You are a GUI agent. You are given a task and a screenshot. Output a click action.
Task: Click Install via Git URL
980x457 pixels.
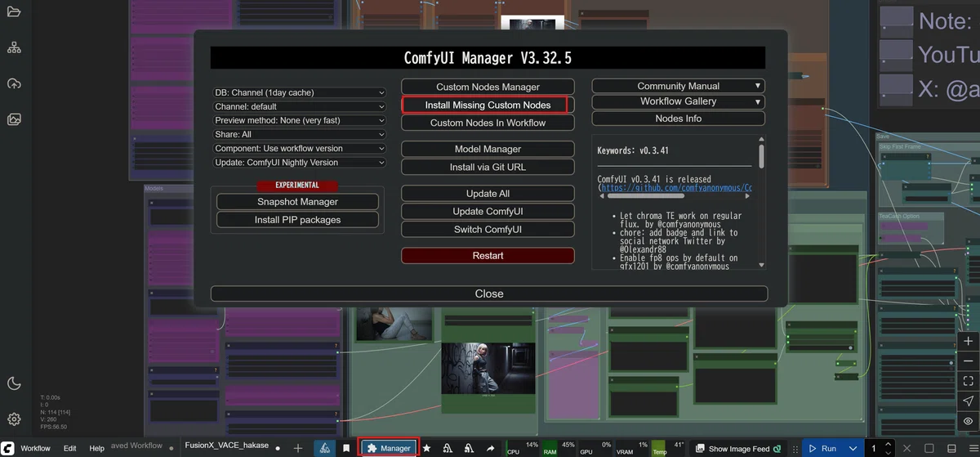click(488, 167)
